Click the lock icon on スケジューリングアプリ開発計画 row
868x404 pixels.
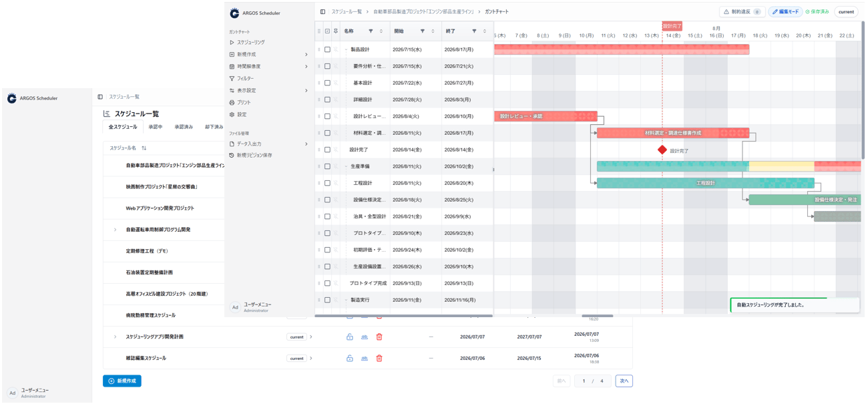pos(350,337)
